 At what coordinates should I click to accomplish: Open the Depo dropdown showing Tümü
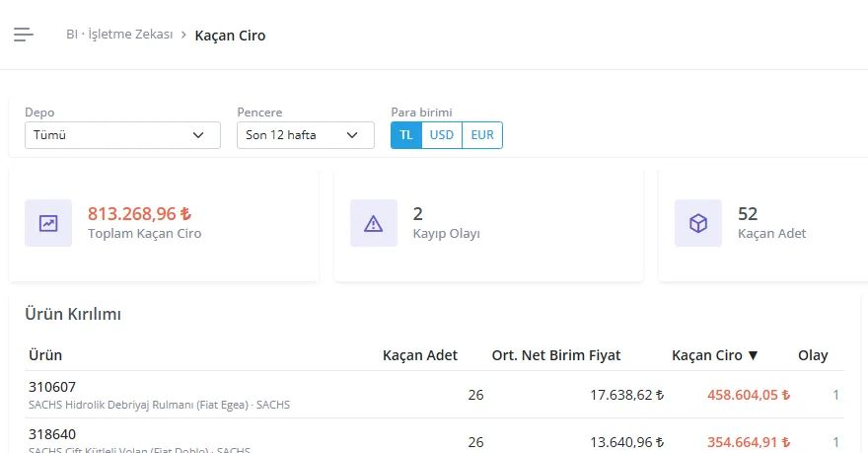point(122,135)
